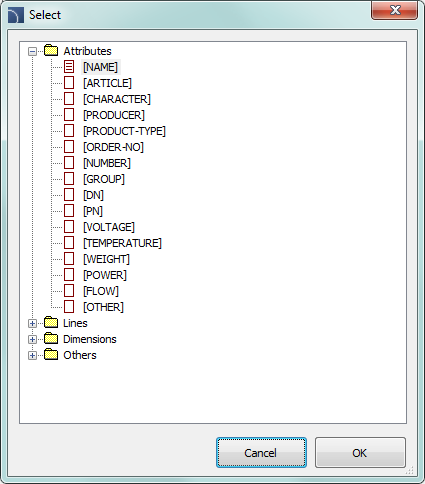Select the [ORDER-NO] attribute label
The height and width of the screenshot is (484, 425).
coord(113,147)
